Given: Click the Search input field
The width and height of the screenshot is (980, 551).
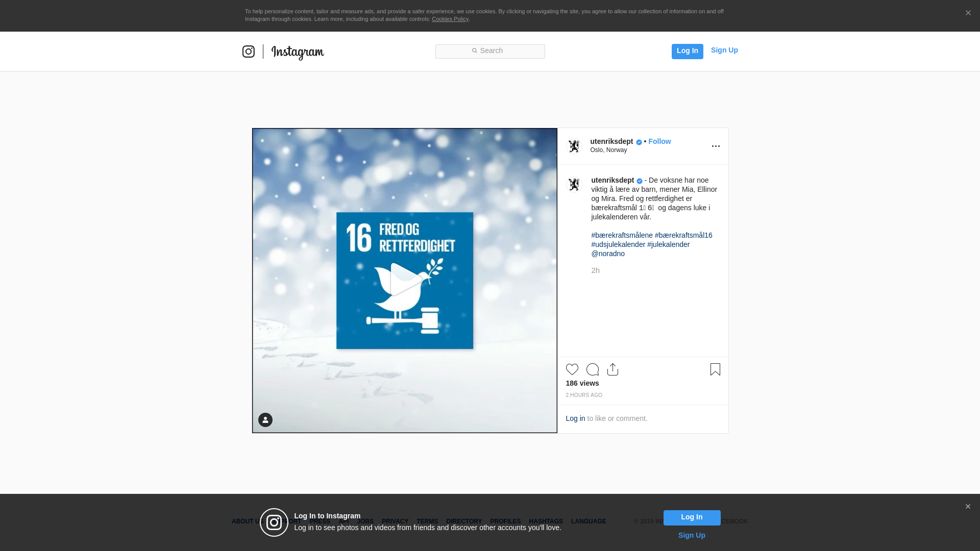Looking at the screenshot, I should coord(490,51).
